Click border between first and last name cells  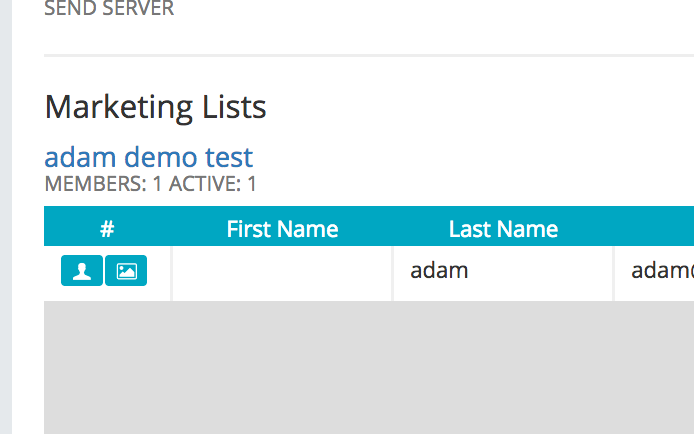coord(393,273)
